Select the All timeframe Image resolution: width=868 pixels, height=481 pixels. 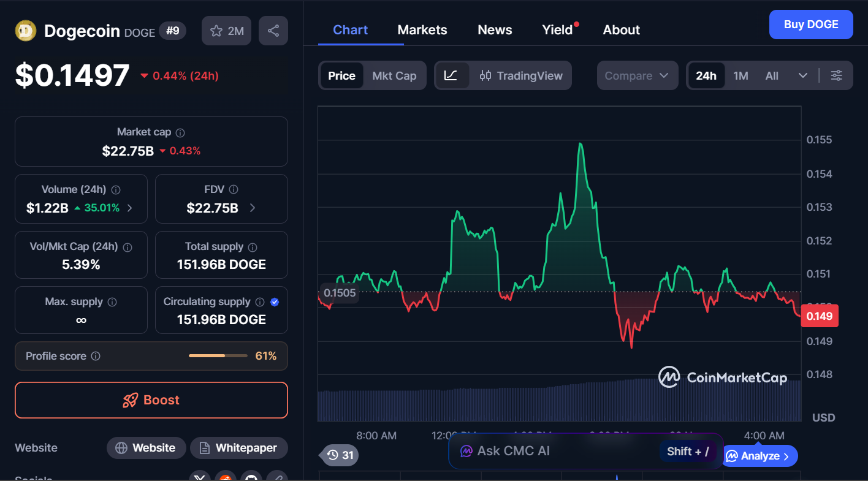click(x=771, y=75)
